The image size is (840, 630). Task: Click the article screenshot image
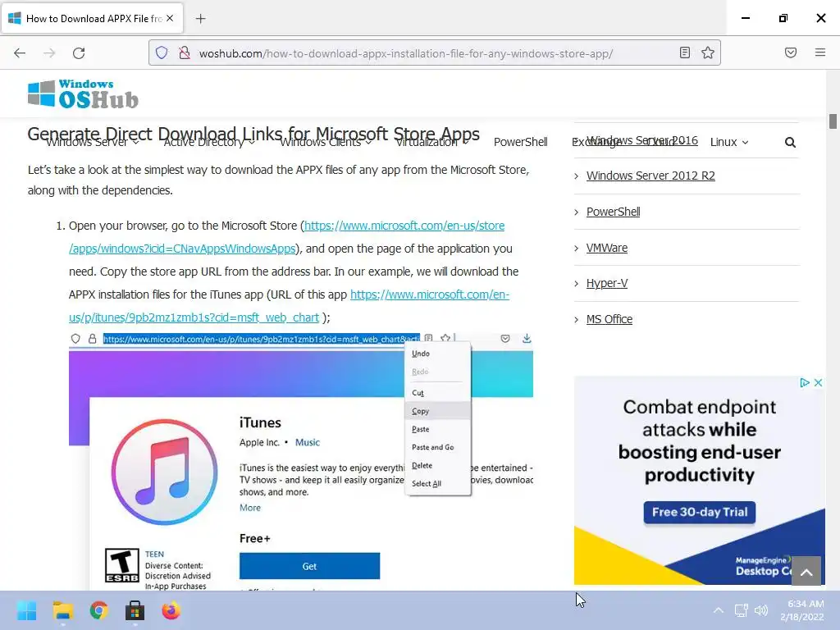coord(300,461)
